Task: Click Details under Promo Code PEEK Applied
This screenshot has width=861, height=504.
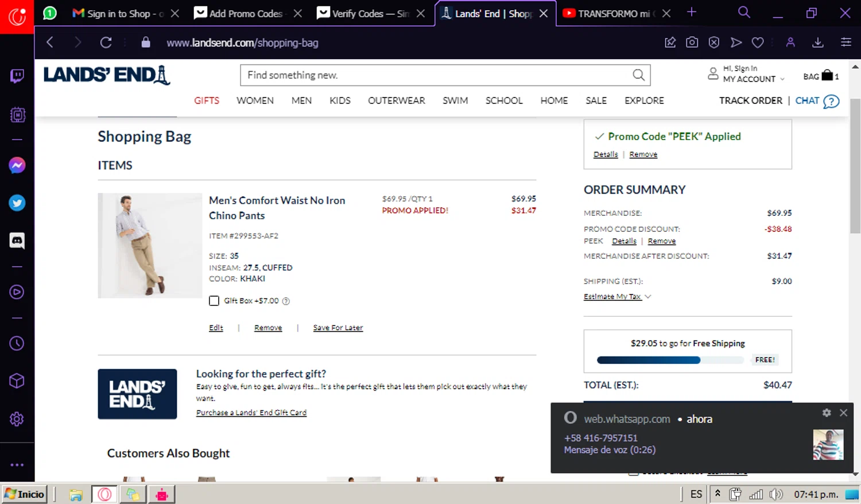Action: point(606,154)
